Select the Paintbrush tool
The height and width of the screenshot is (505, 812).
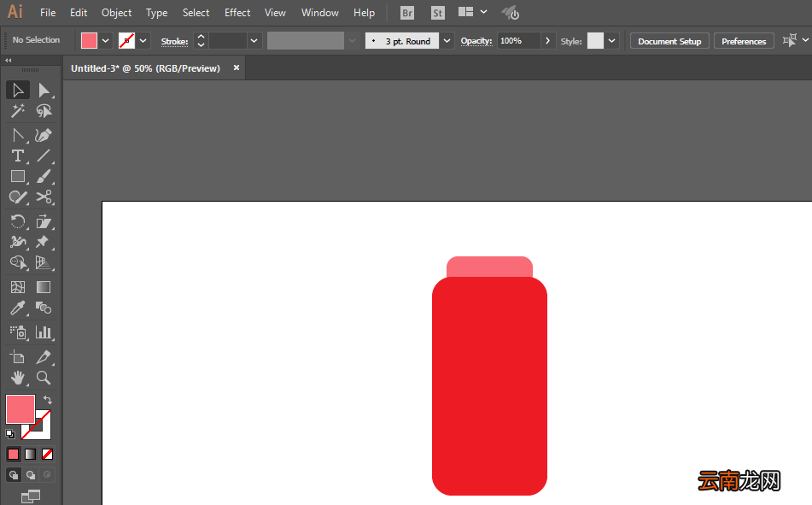[x=44, y=176]
